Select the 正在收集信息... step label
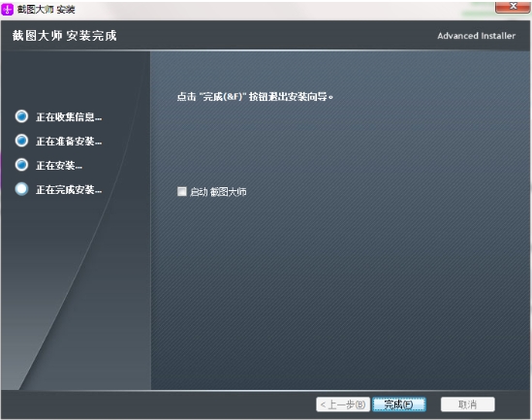This screenshot has width=532, height=420. coord(69,117)
